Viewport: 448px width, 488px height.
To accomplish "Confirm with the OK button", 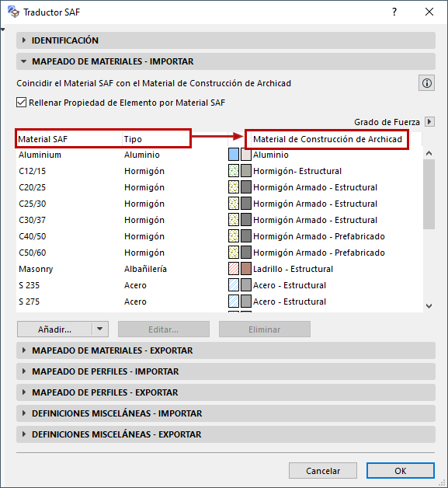I will pos(401,471).
